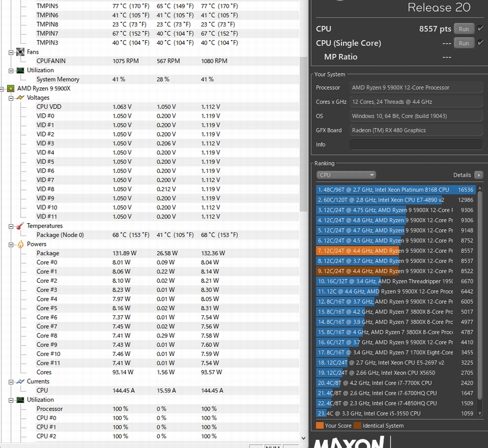The width and height of the screenshot is (488, 448).
Task: Collapse the Utilization node above Processor
Action: (x=11, y=400)
